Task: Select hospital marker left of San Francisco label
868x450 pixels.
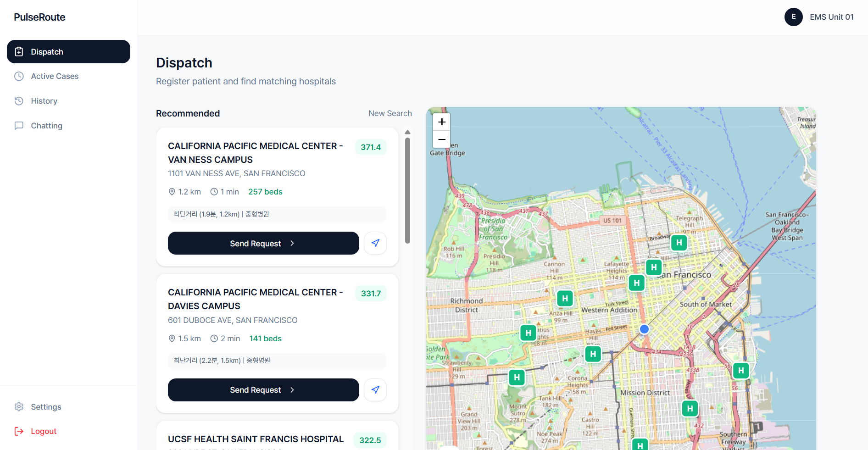Action: coord(654,267)
